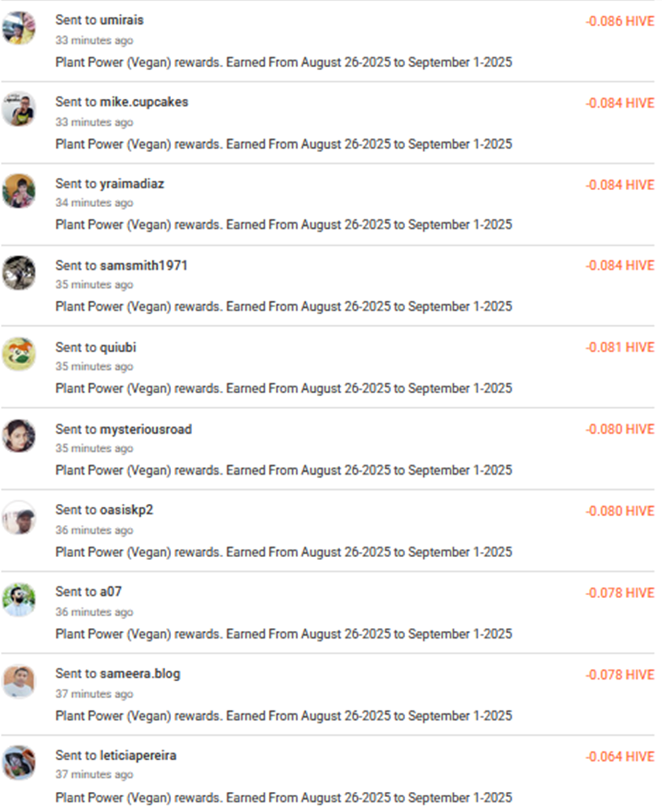Visit the mike.cupcakes profile link
Image resolution: width=662 pixels, height=812 pixels.
point(144,102)
